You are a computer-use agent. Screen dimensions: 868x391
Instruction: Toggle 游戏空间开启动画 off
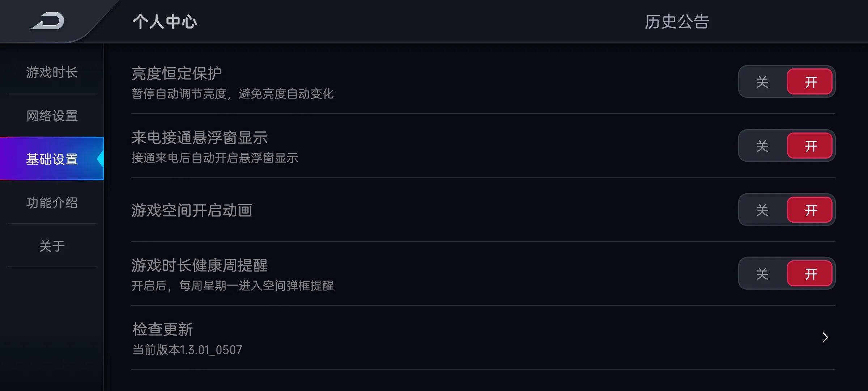coord(762,209)
